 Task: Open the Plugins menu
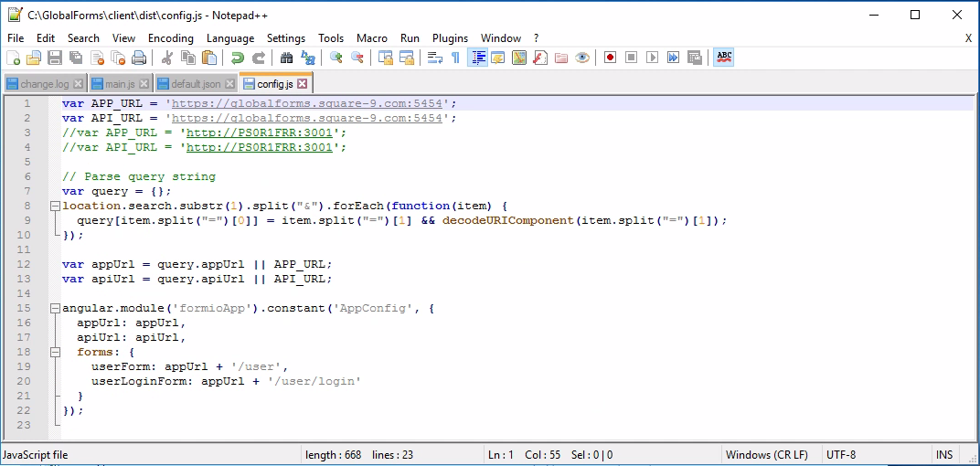(450, 38)
